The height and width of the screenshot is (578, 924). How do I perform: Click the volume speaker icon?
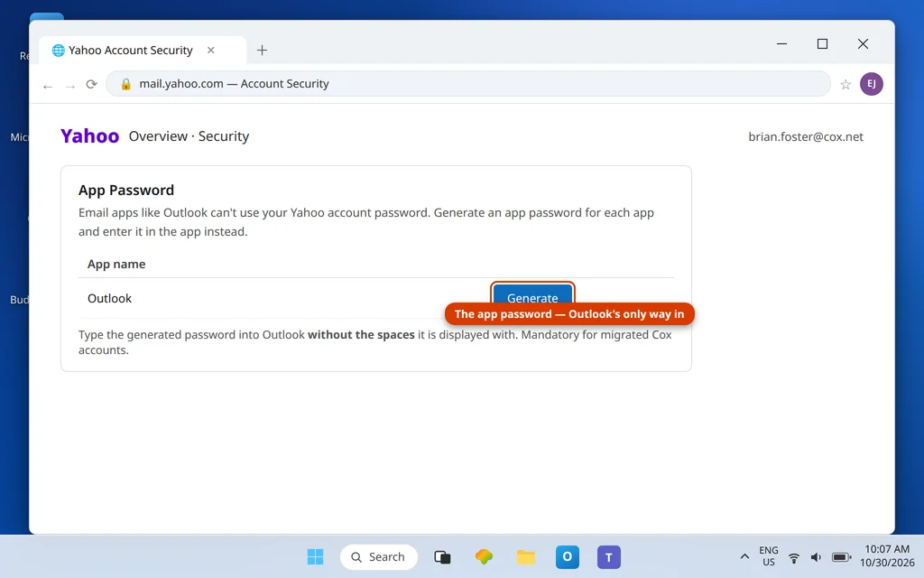816,557
